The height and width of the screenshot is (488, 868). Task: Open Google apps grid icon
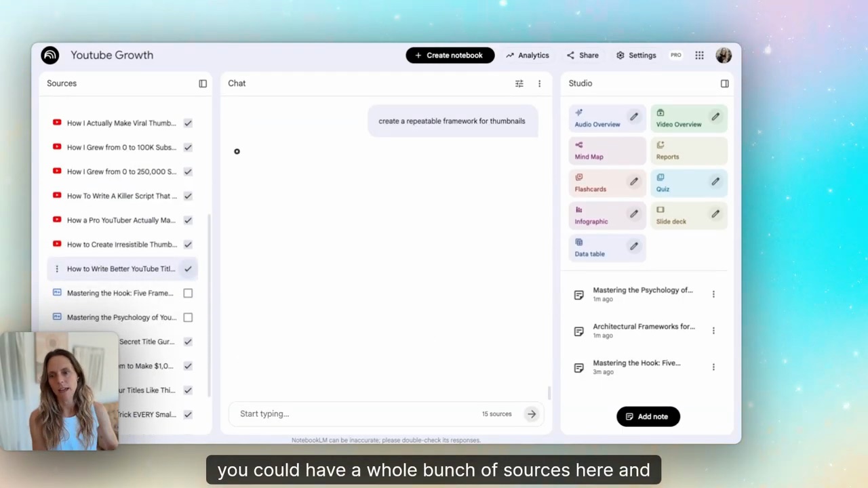(x=699, y=56)
